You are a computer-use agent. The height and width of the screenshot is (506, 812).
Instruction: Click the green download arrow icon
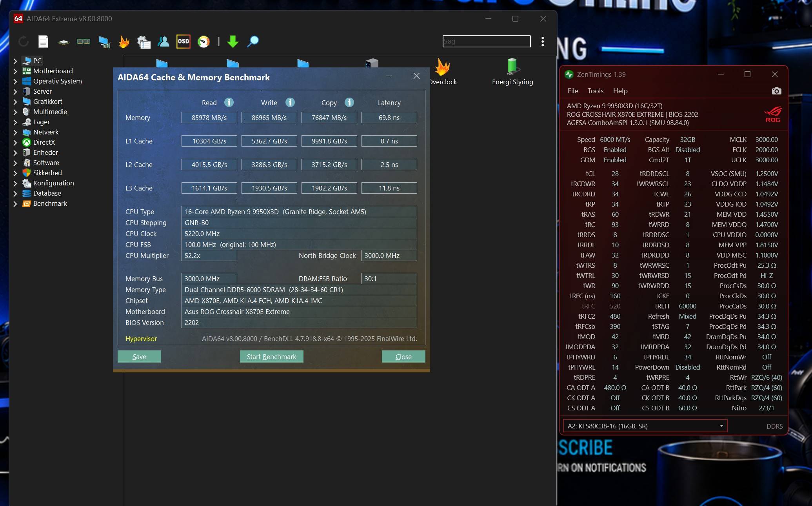(x=233, y=42)
